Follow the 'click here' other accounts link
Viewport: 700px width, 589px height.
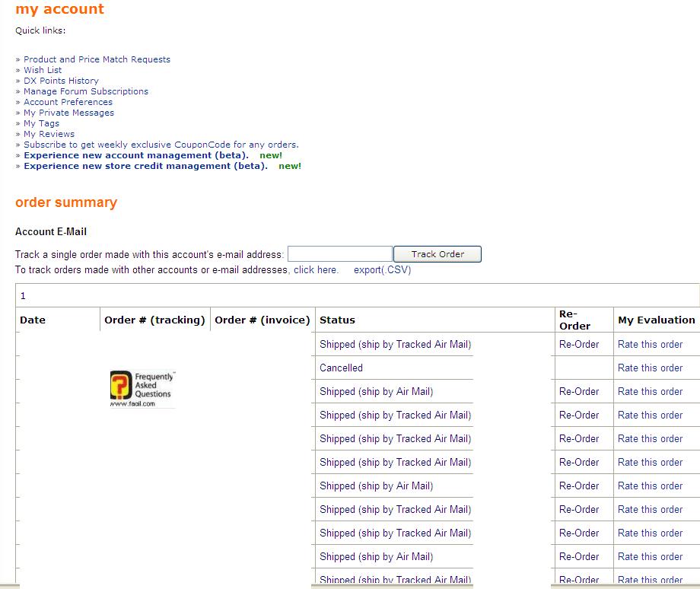pos(315,270)
